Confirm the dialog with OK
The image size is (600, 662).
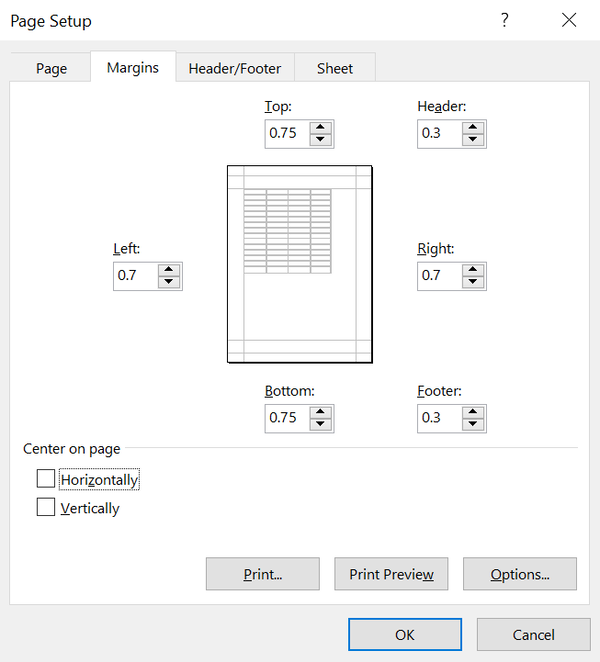tap(405, 635)
